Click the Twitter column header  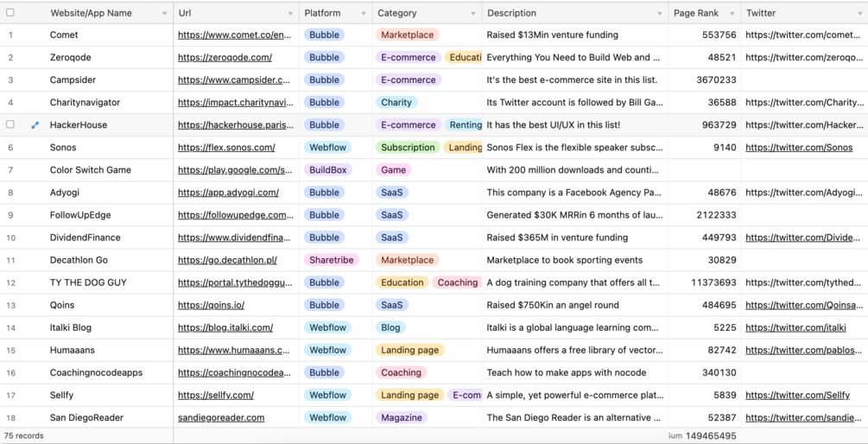click(761, 13)
